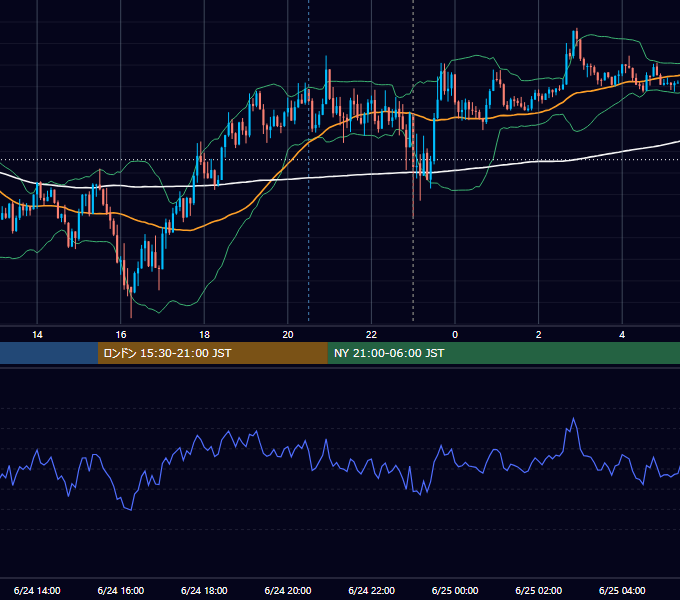Click the 6/24 22:00 date label
The width and height of the screenshot is (680, 600).
pos(372,590)
